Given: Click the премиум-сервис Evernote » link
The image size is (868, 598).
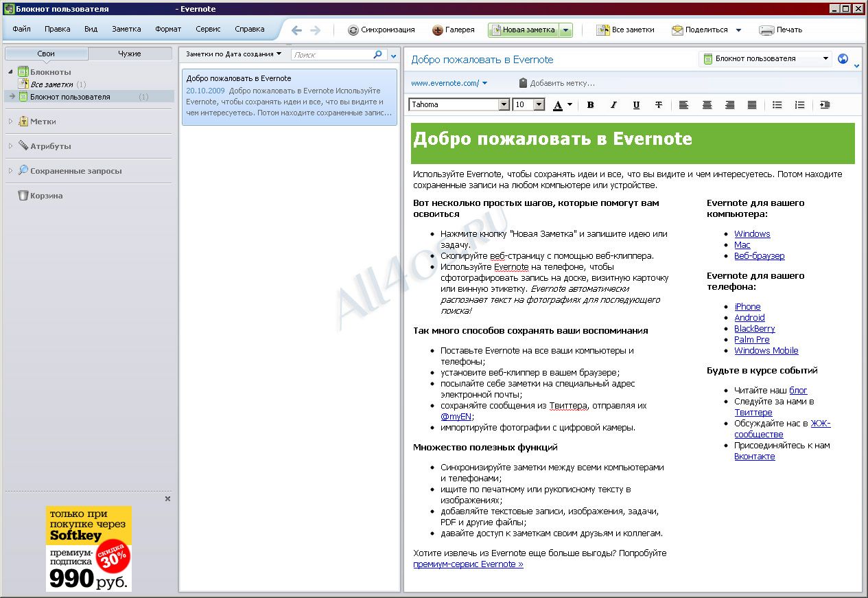Looking at the screenshot, I should pyautogui.click(x=468, y=564).
